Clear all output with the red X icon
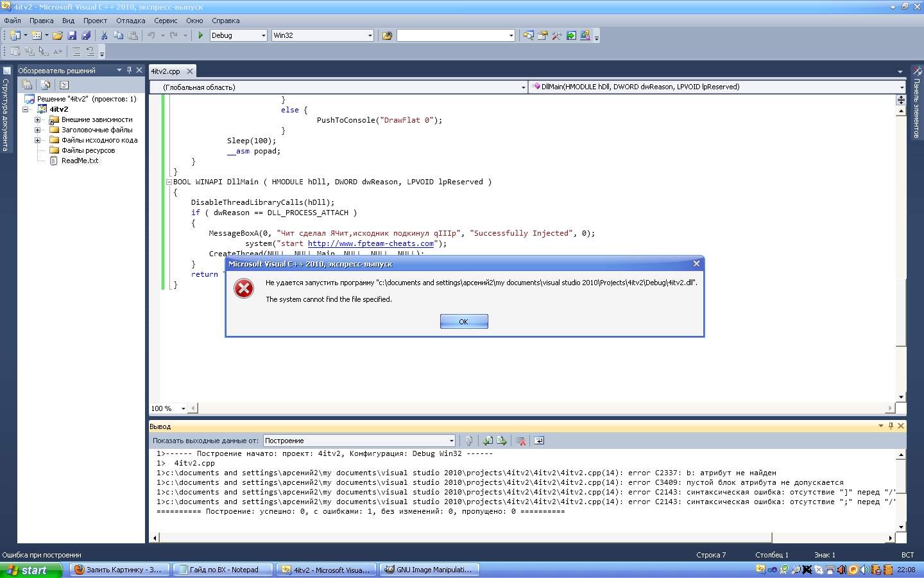Viewport: 924px width, 578px height. [521, 441]
